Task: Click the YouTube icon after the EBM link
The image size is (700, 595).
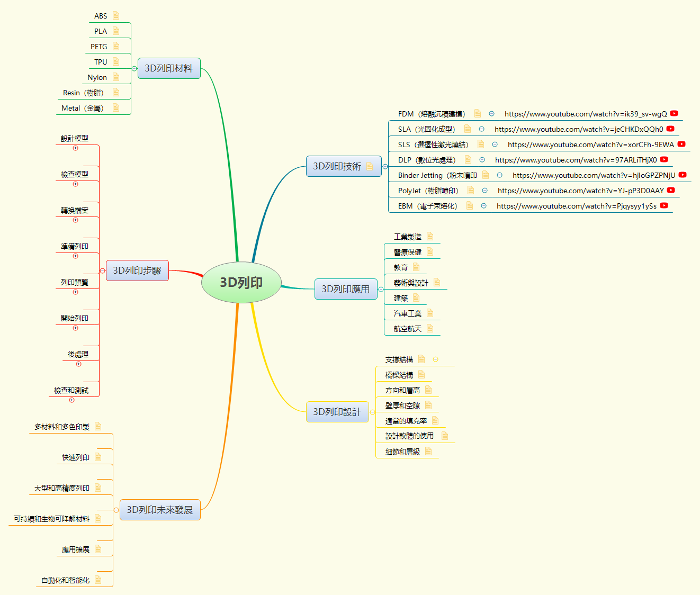Action: [663, 206]
